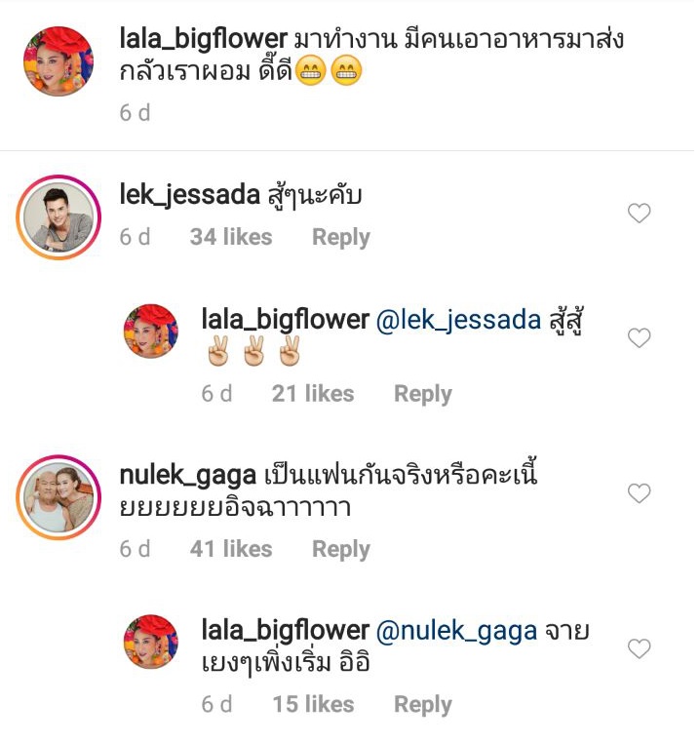View the 34 likes list
Screen dimensions: 700x743
(231, 237)
